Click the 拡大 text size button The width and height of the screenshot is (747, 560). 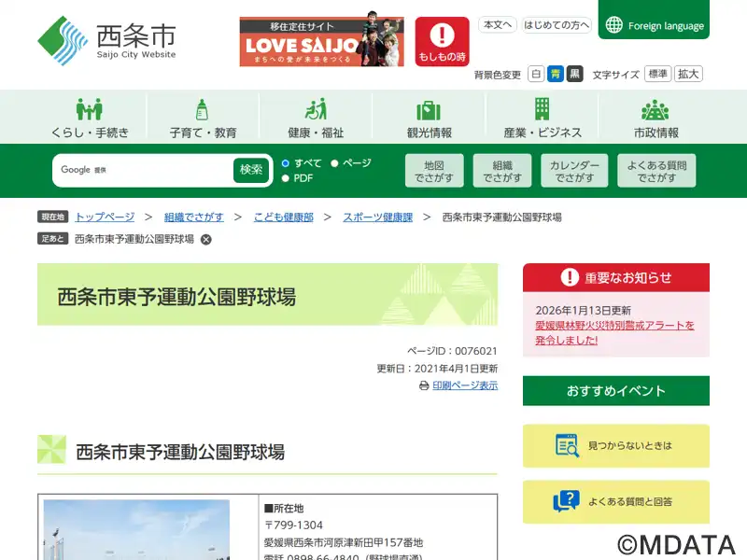[689, 74]
